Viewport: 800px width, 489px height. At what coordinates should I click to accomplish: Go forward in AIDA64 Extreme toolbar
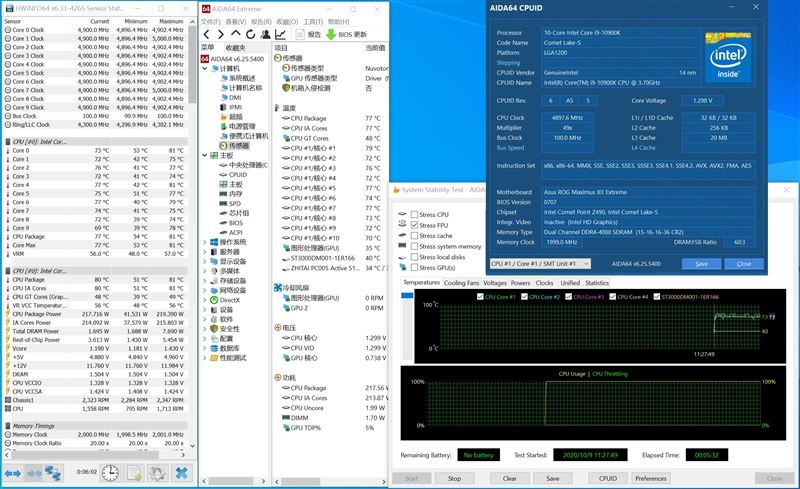tap(221, 34)
